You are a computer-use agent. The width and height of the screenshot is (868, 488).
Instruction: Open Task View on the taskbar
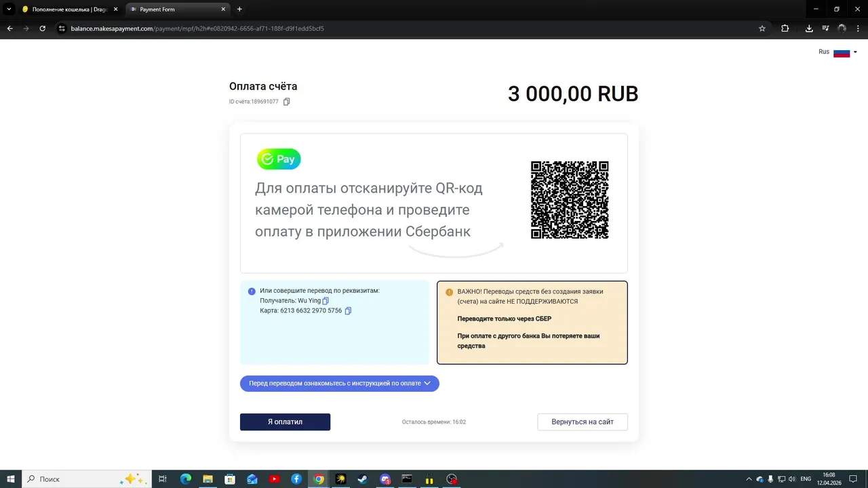coord(163,479)
